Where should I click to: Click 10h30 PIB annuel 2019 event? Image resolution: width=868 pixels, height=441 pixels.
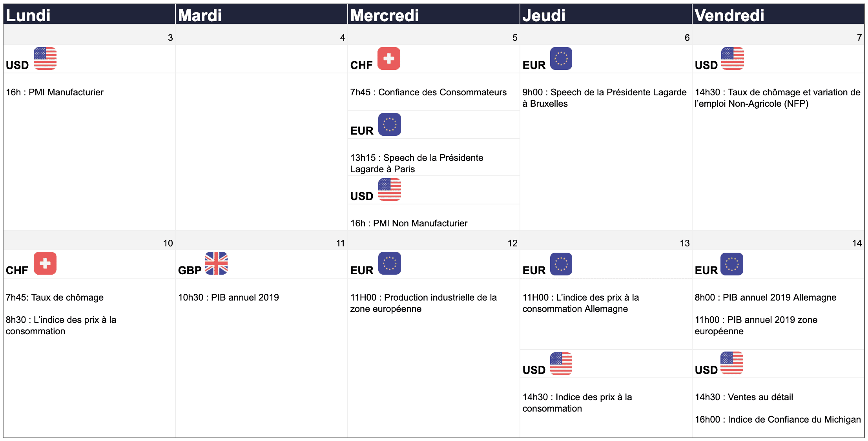click(228, 297)
